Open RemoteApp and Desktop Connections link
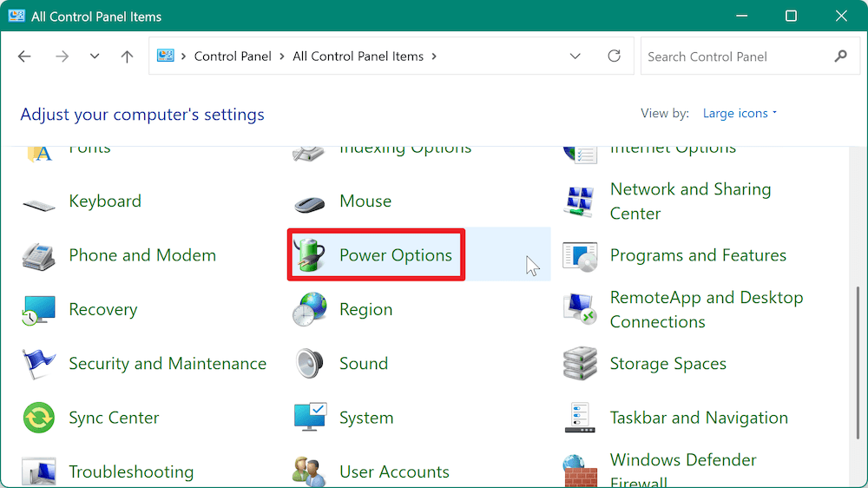This screenshot has height=488, width=868. coord(707,310)
